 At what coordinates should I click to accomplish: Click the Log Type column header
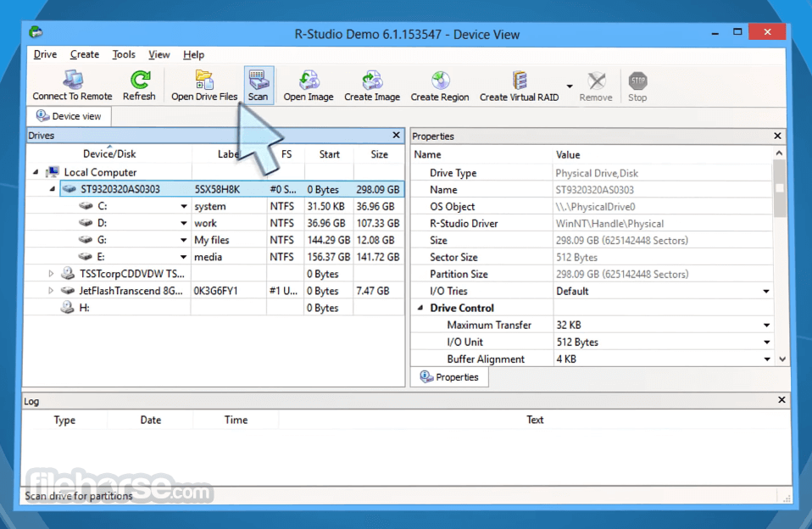64,420
